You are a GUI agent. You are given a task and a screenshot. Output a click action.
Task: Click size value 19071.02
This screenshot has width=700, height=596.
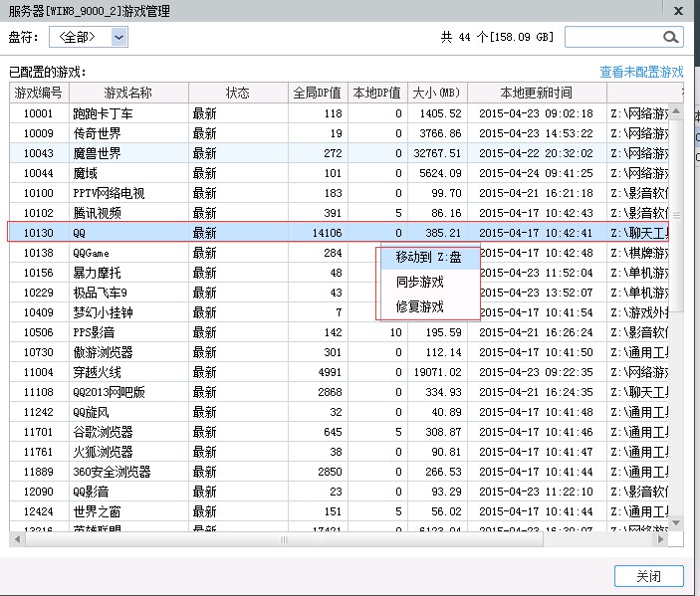(437, 372)
